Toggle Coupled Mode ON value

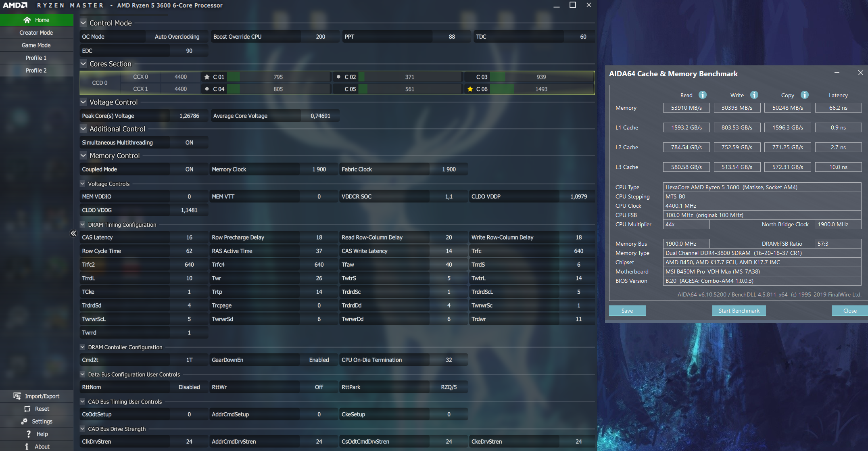tap(189, 169)
